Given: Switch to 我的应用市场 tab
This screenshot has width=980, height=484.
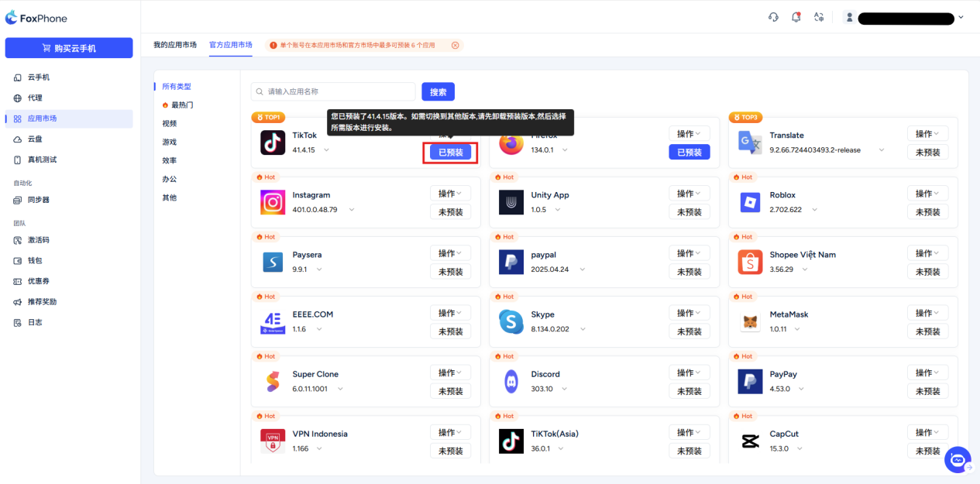Looking at the screenshot, I should point(175,45).
